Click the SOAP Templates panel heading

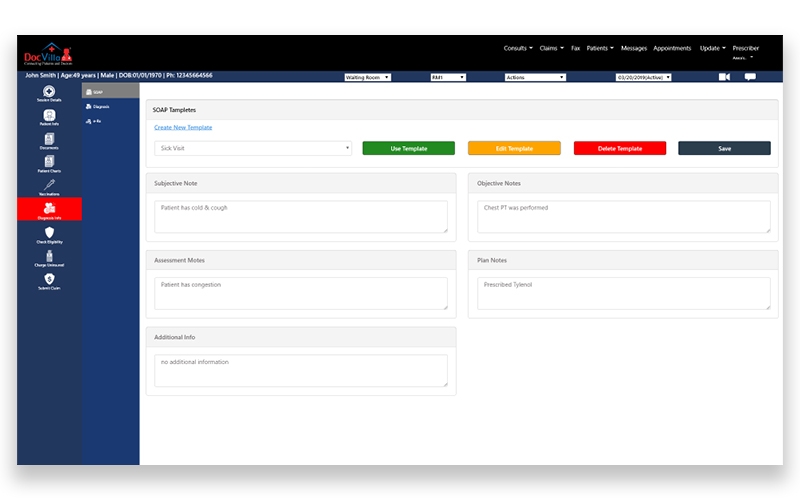click(x=174, y=110)
